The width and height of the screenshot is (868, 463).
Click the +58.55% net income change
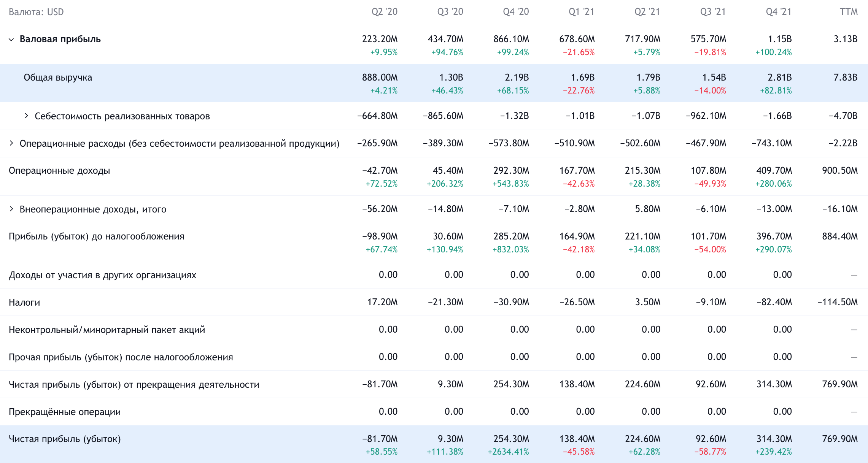click(x=382, y=452)
